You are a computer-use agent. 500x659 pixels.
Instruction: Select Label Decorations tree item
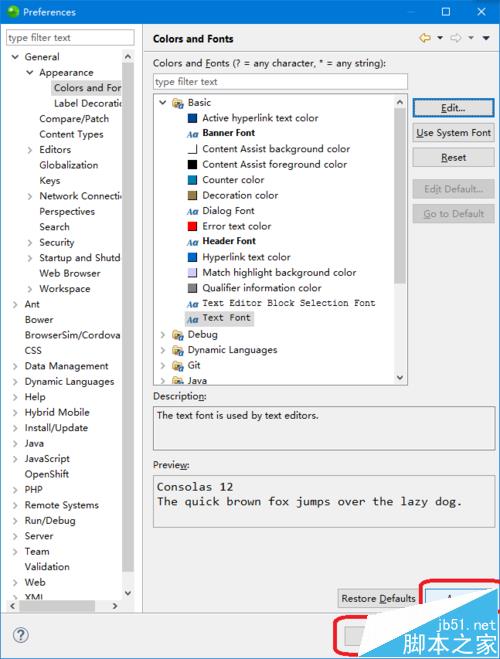click(87, 103)
